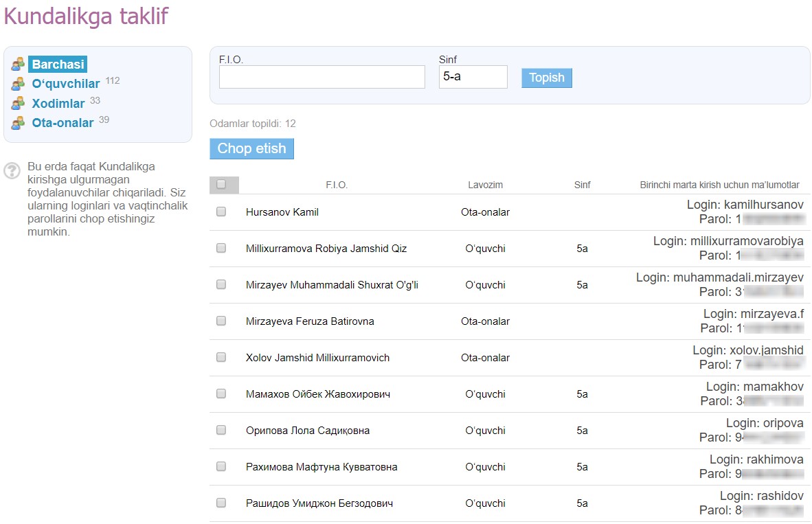This screenshot has height=524, width=812.
Task: Click the people icon beside Xodimlar
Action: (x=18, y=103)
